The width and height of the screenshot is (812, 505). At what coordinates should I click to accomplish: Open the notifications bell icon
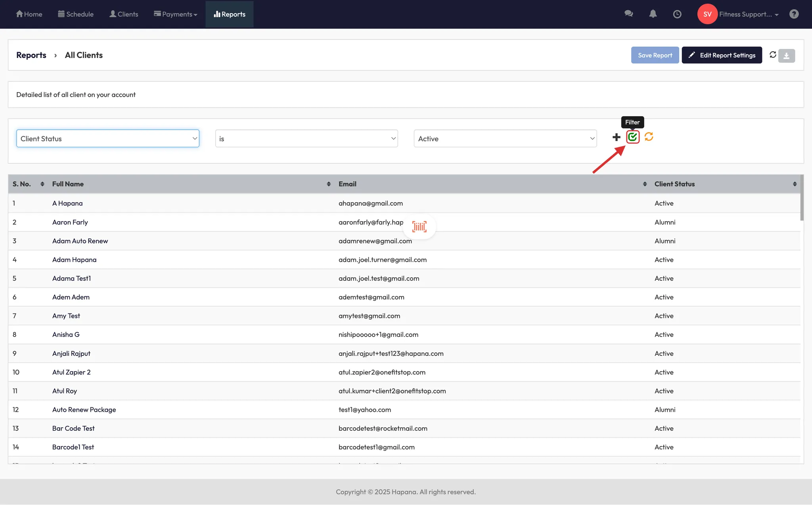(653, 14)
